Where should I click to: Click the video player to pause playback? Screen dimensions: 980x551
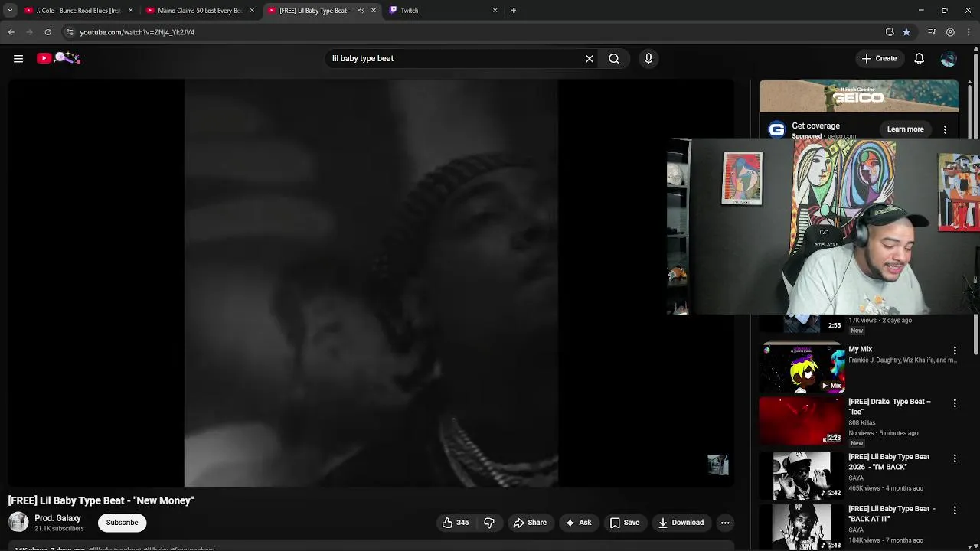371,283
